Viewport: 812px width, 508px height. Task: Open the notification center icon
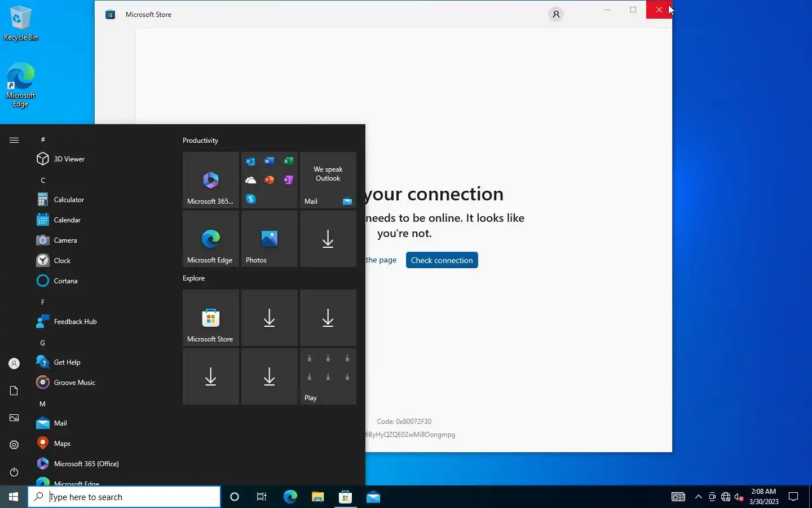tap(793, 497)
